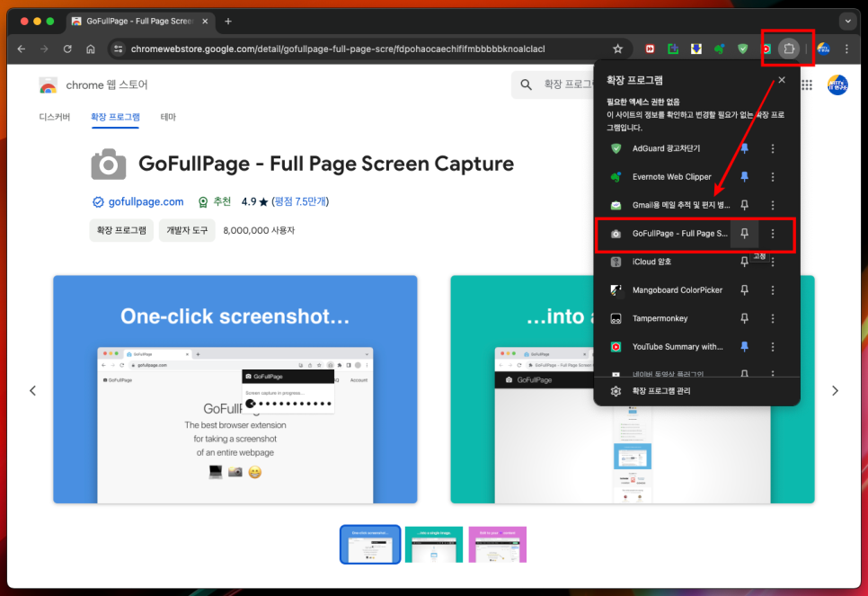This screenshot has width=868, height=596.
Task: Unpin AdGuard extension from toolbar
Action: point(744,148)
